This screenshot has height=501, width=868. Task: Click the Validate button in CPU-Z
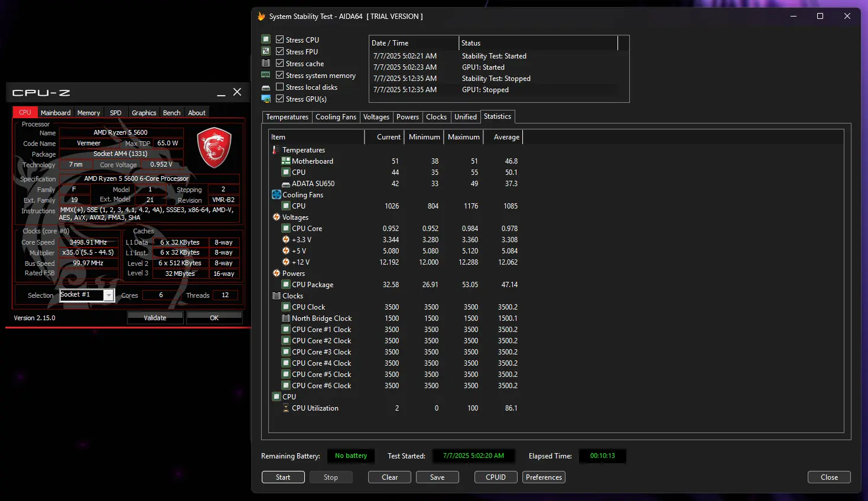(155, 318)
